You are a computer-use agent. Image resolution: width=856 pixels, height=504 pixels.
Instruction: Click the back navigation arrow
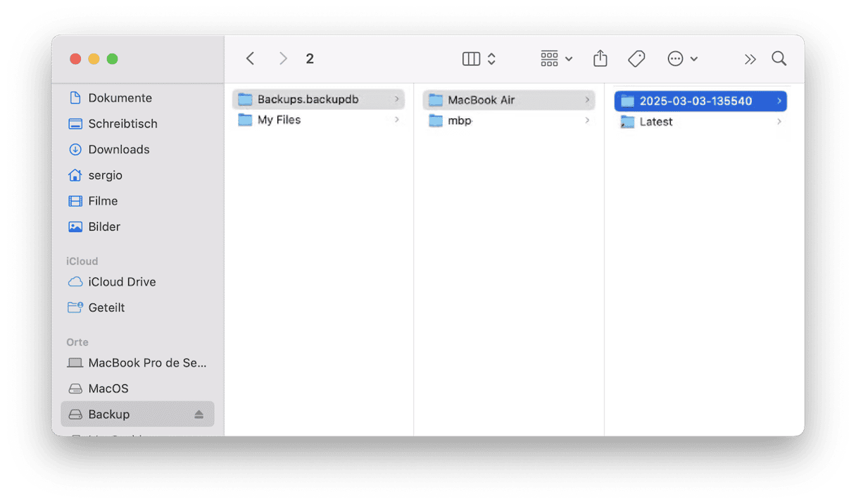[250, 59]
